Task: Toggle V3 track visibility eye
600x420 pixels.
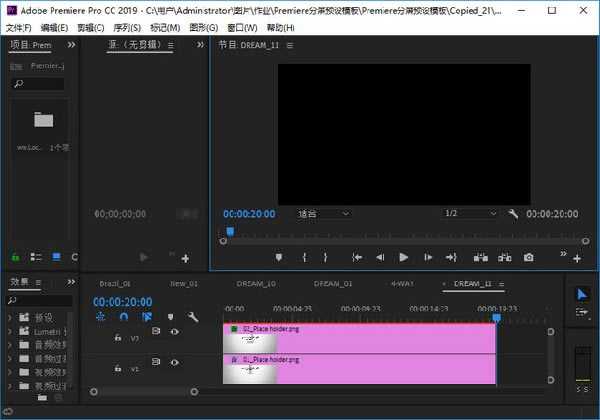Action: coord(175,332)
